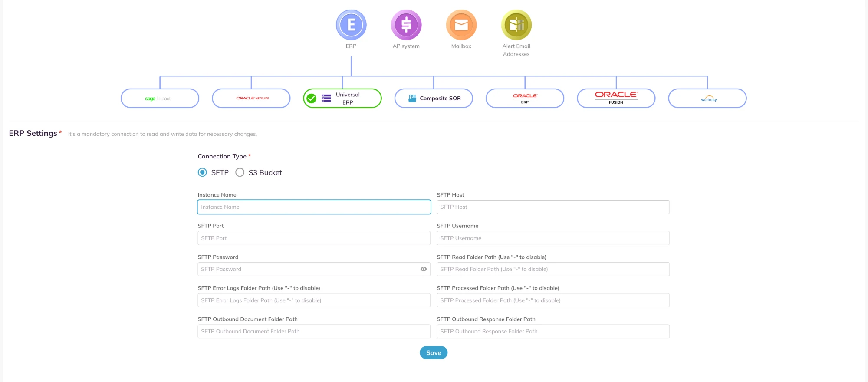
Task: Focus the SFTP Outbound Response Folder Path field
Action: [553, 331]
